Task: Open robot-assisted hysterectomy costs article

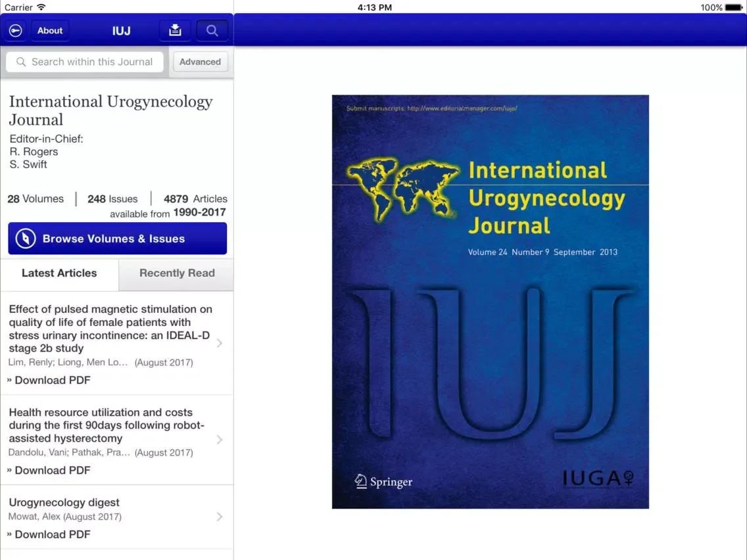Action: pyautogui.click(x=107, y=425)
